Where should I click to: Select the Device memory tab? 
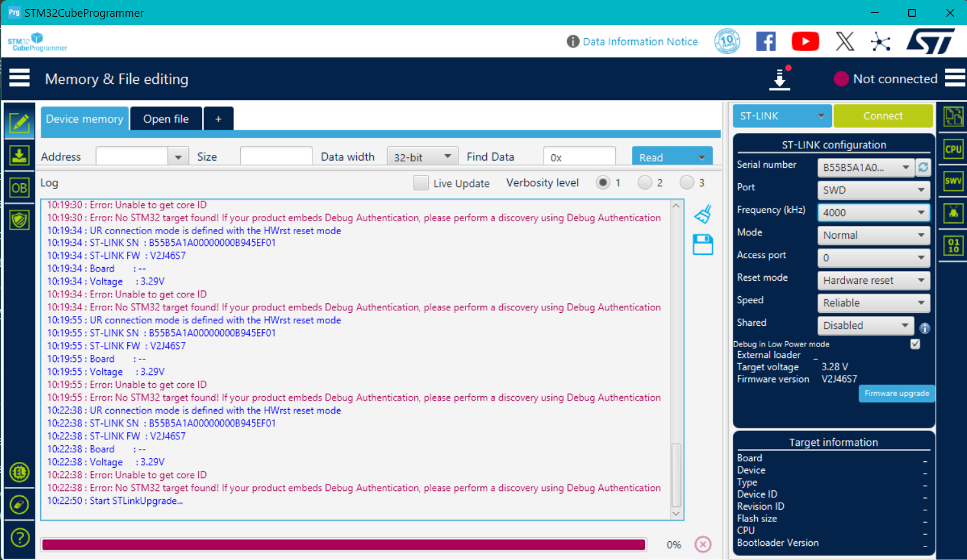85,119
